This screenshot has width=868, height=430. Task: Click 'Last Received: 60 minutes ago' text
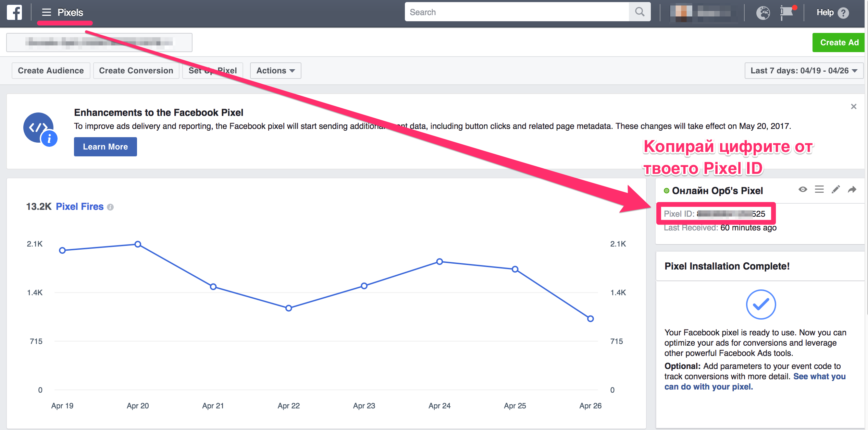[720, 228]
